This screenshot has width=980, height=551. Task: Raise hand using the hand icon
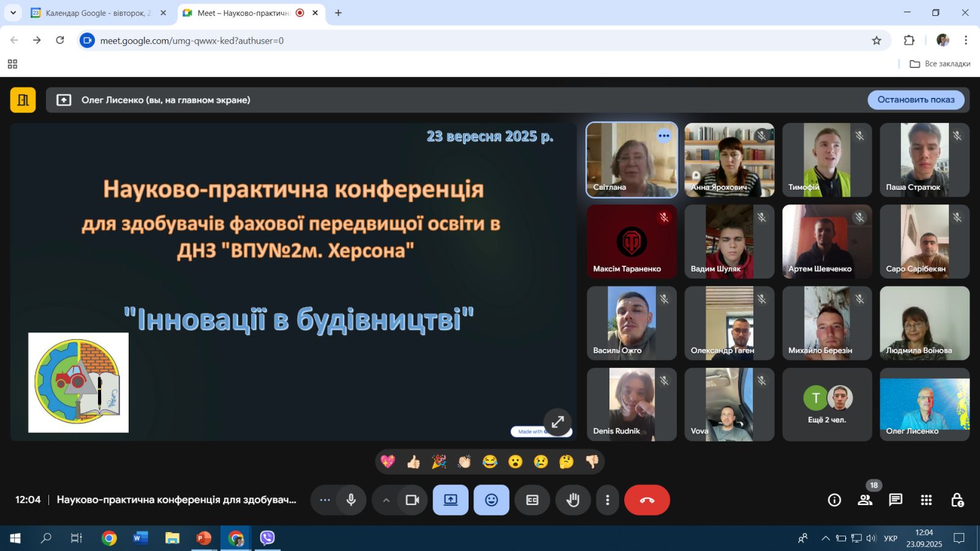[573, 500]
